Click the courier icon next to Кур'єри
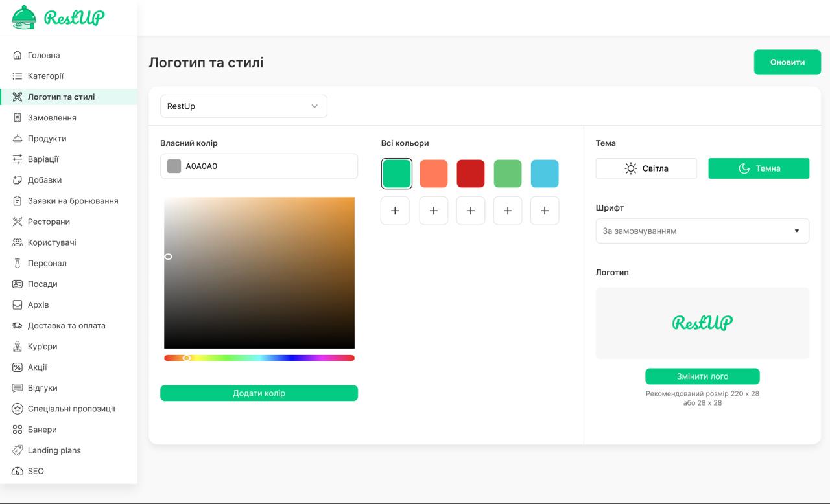 pos(18,347)
